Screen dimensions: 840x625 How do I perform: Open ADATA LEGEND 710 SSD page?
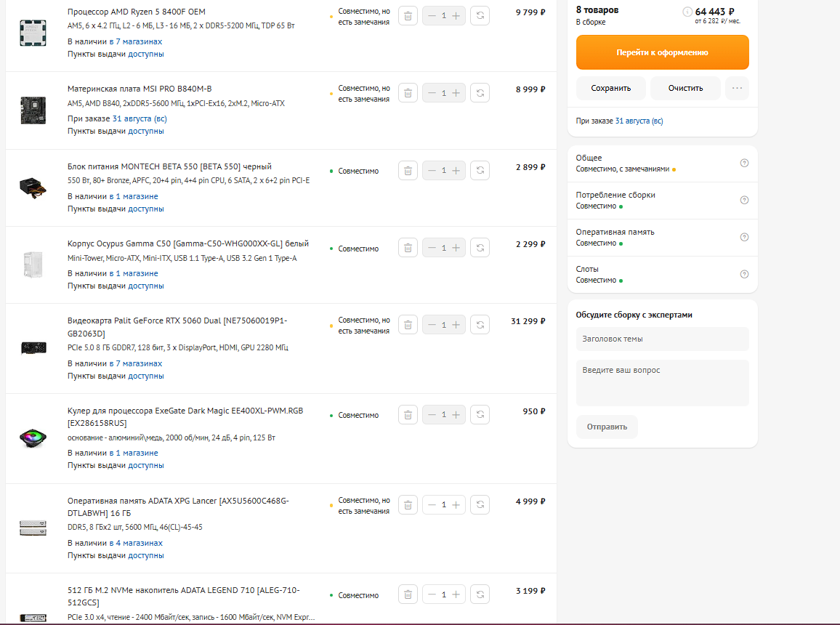coord(183,597)
